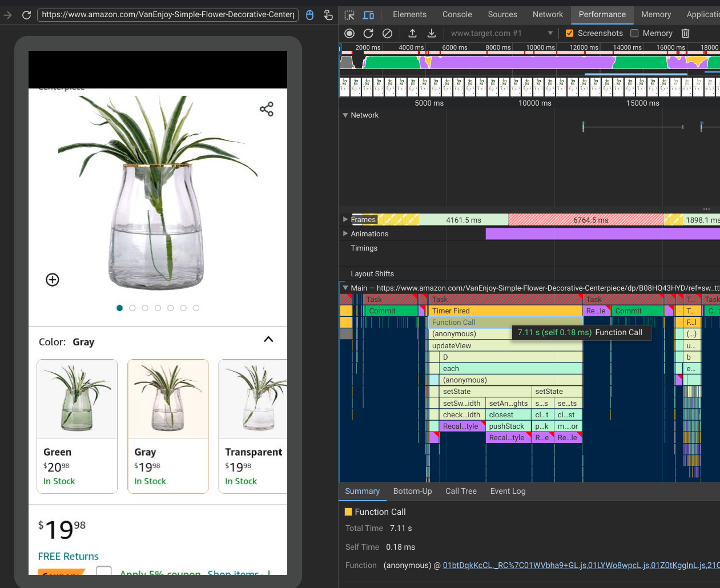Open the Bottom-Up tab
720x588 pixels.
(x=412, y=491)
